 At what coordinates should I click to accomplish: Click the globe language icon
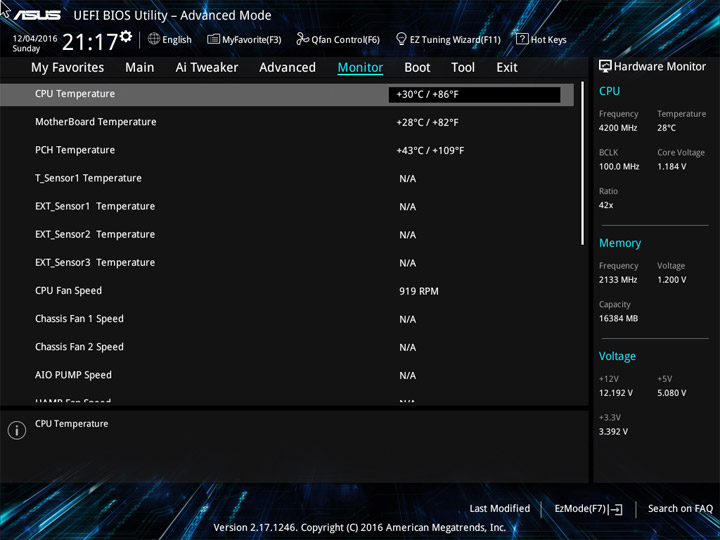[154, 39]
